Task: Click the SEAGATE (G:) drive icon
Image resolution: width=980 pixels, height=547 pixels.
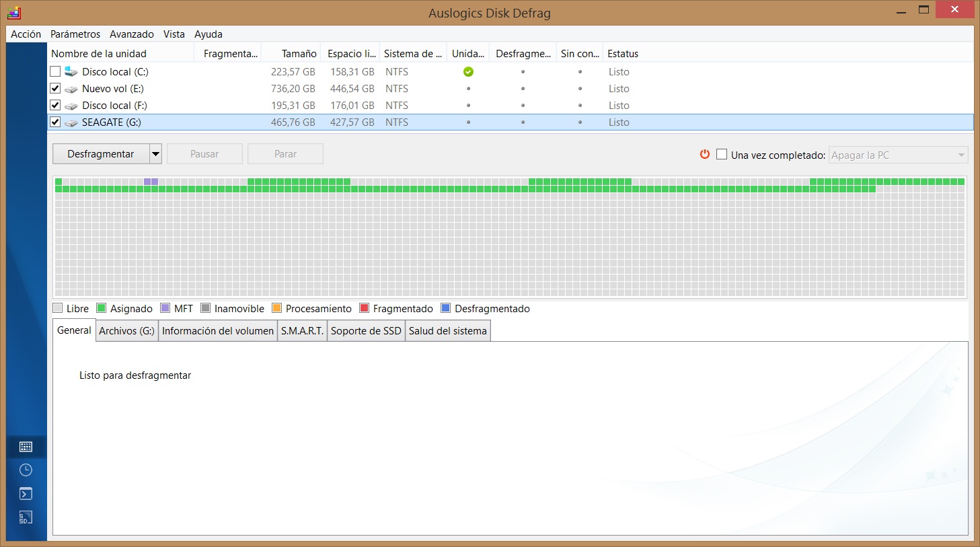Action: pos(71,122)
